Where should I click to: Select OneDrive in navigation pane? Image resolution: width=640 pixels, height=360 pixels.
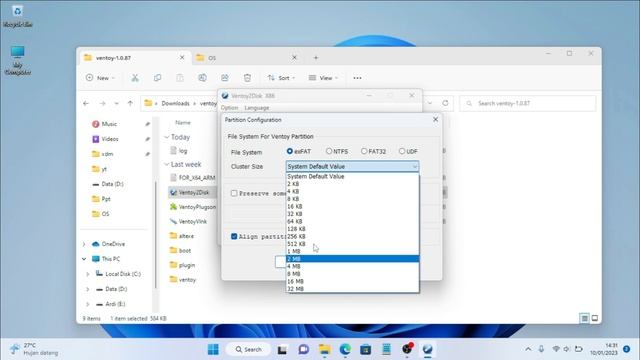pos(113,244)
